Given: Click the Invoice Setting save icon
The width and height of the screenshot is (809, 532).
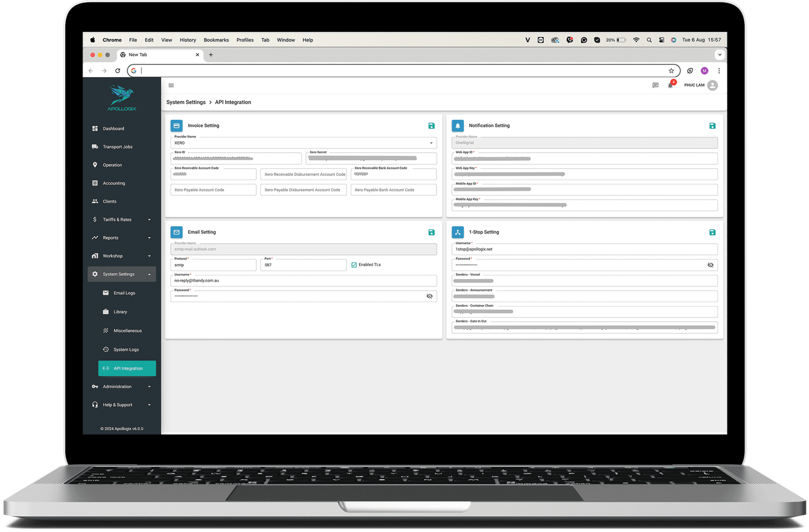Looking at the screenshot, I should point(432,125).
